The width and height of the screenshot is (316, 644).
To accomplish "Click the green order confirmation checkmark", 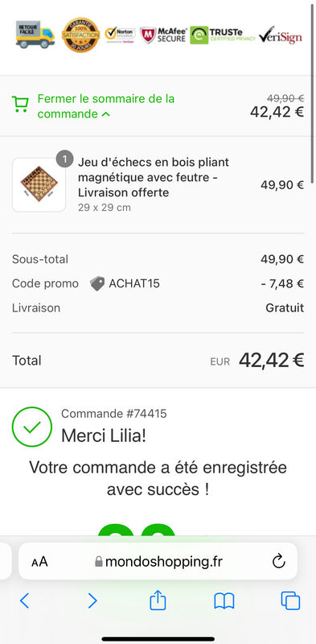I will pyautogui.click(x=32, y=427).
